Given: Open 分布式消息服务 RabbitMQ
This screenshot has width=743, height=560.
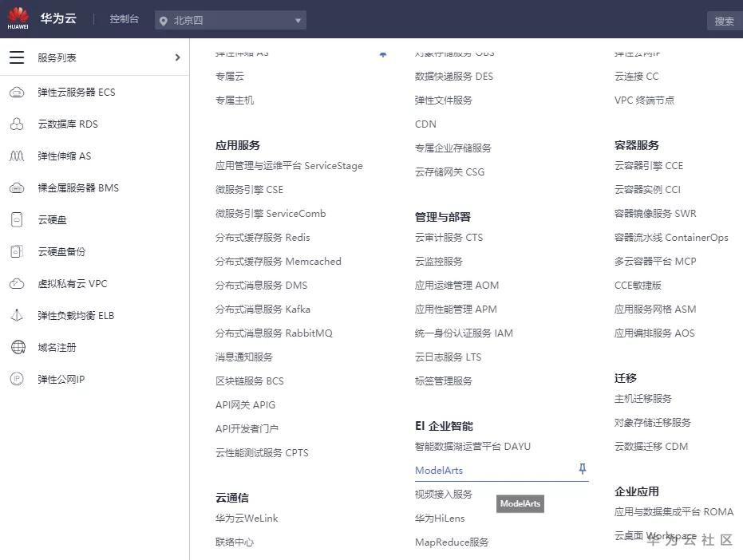Looking at the screenshot, I should point(274,333).
